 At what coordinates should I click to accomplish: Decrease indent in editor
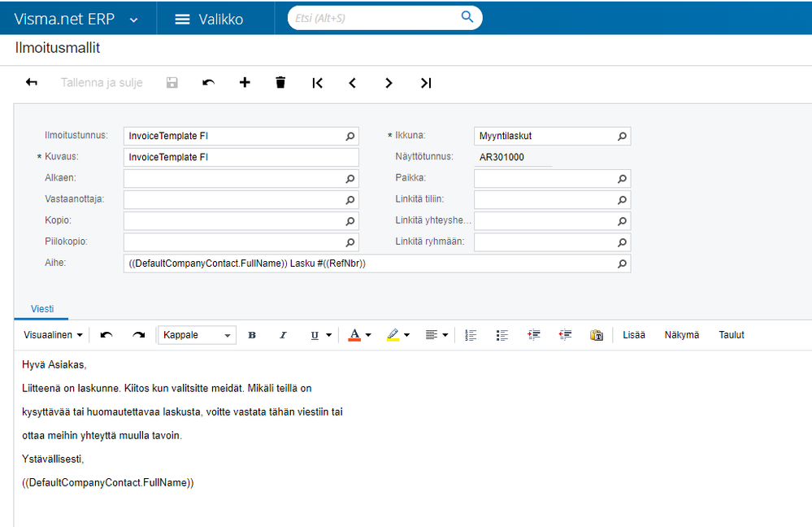click(x=565, y=335)
